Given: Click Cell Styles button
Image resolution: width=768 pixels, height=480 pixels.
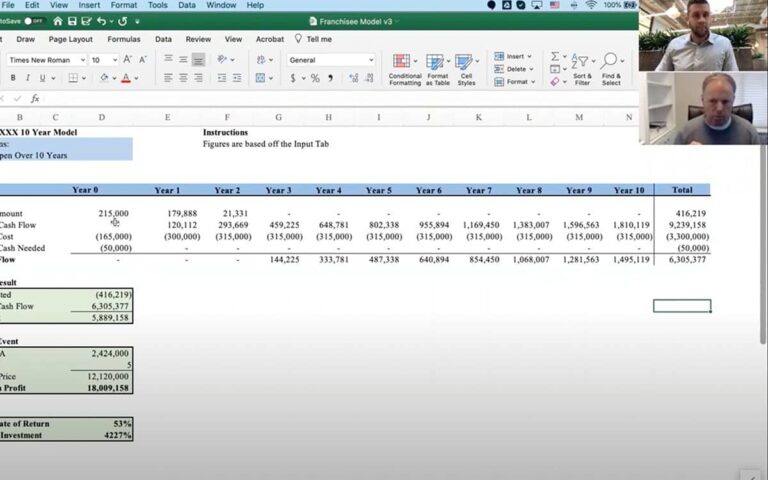Looking at the screenshot, I should pyautogui.click(x=466, y=70).
